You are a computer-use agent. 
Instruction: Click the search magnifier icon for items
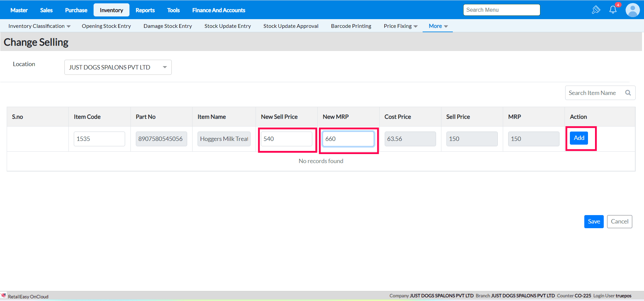pyautogui.click(x=628, y=93)
